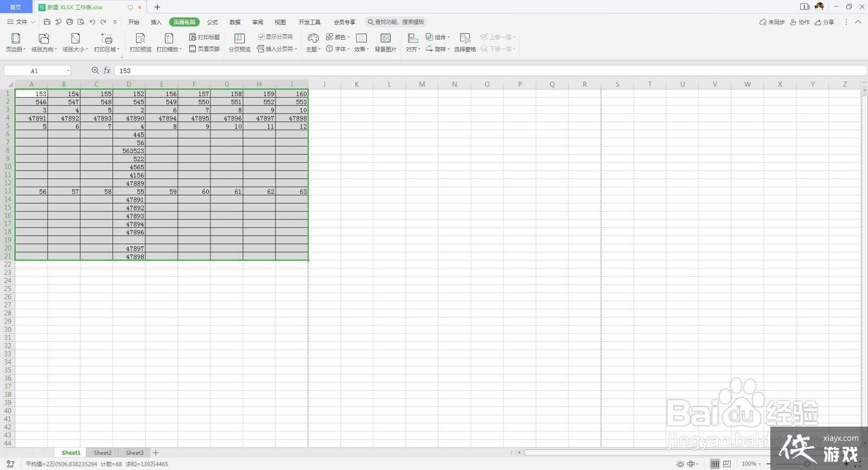The width and height of the screenshot is (868, 470).
Task: Expand the Rotate (旋转) dropdown
Action: (x=449, y=49)
